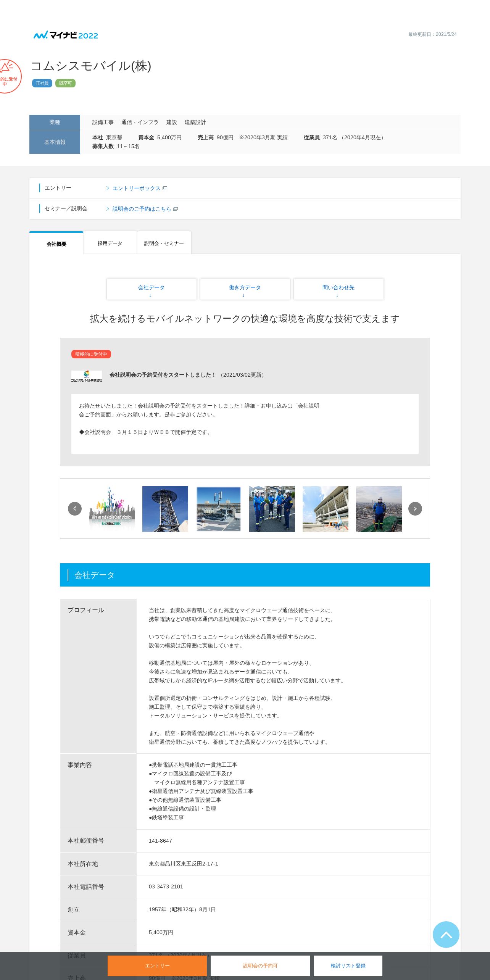The image size is (490, 980).
Task: Click the 募集人数 11～15名 text
Action: tap(116, 147)
